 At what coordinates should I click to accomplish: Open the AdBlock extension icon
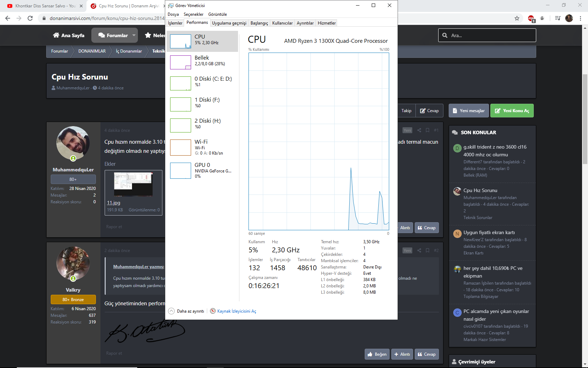point(531,18)
